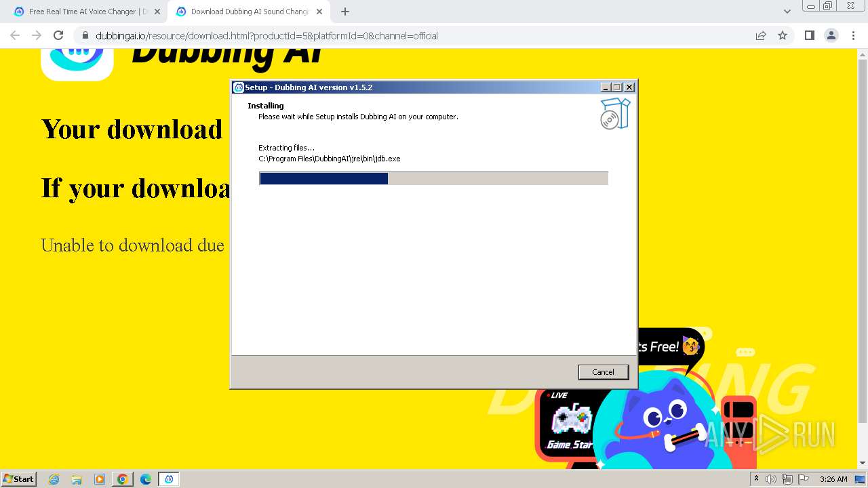Toggle the browser side panel
This screenshot has height=488, width=868.
click(x=809, y=35)
